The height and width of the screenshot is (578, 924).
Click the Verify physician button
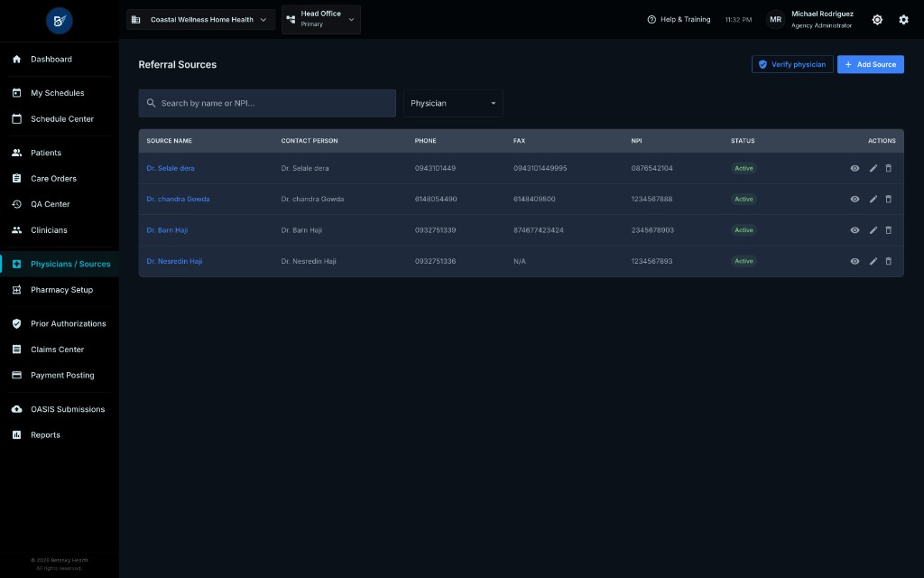click(792, 64)
